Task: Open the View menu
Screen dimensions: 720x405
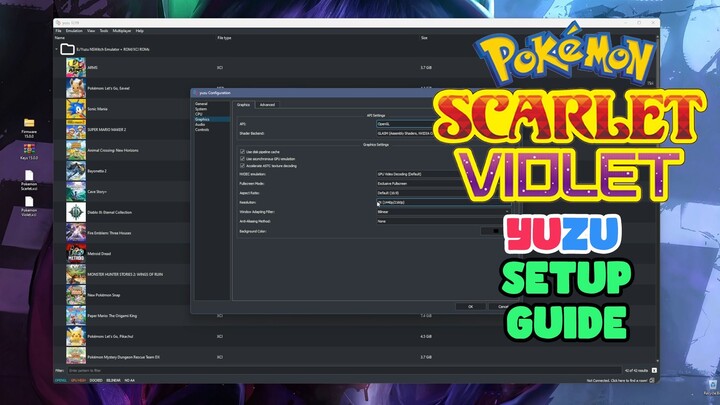Action: (x=91, y=31)
